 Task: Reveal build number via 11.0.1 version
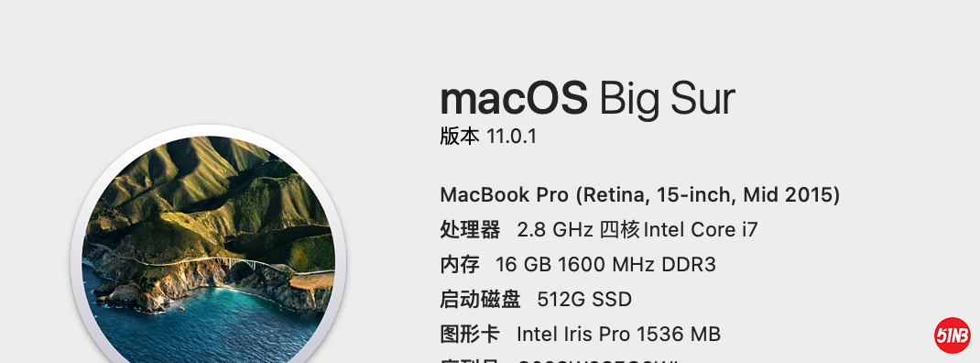(x=511, y=137)
